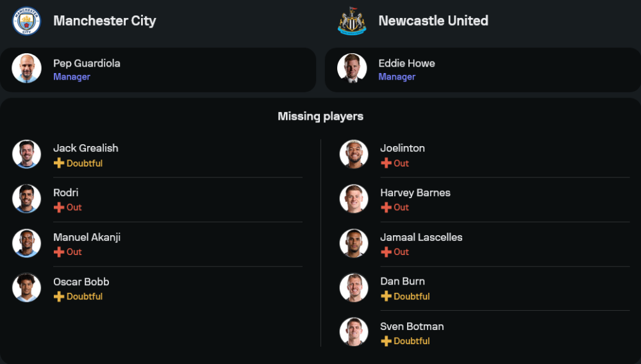This screenshot has width=641, height=364.
Task: Open Eddie Howe's manager photo
Action: tap(352, 69)
